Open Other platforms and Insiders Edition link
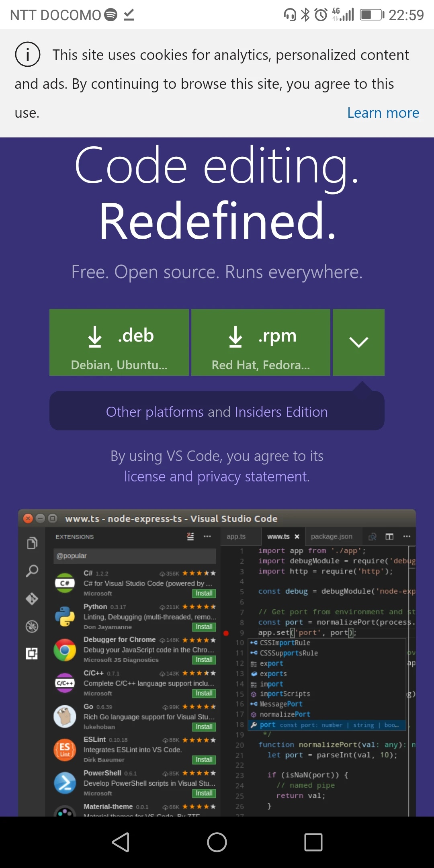Screen dimensions: 434x868 pos(217,412)
